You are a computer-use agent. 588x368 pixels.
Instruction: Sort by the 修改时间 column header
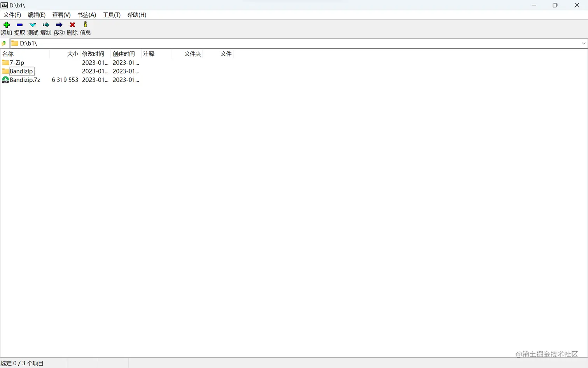(95, 54)
